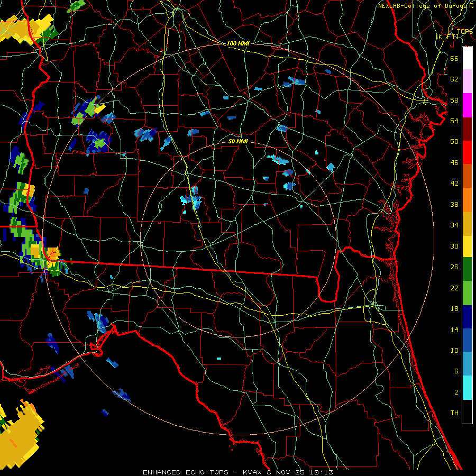The width and height of the screenshot is (476, 476).
Task: Click the legend value "50"
Action: click(x=454, y=142)
